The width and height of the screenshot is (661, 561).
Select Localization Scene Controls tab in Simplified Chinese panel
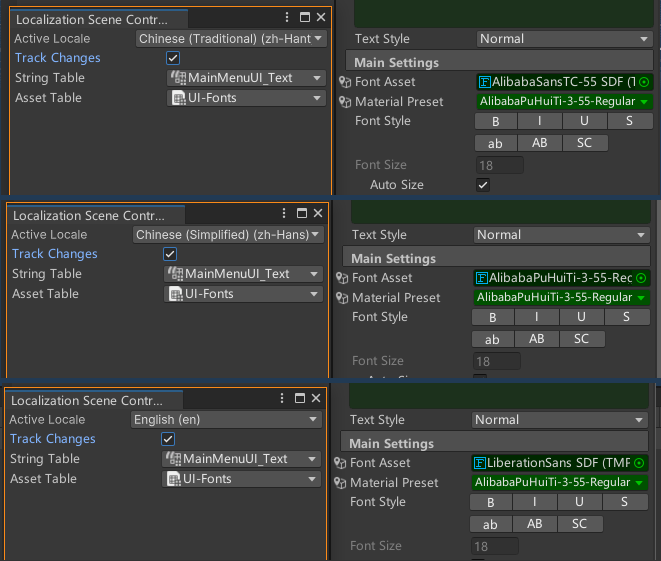[95, 215]
